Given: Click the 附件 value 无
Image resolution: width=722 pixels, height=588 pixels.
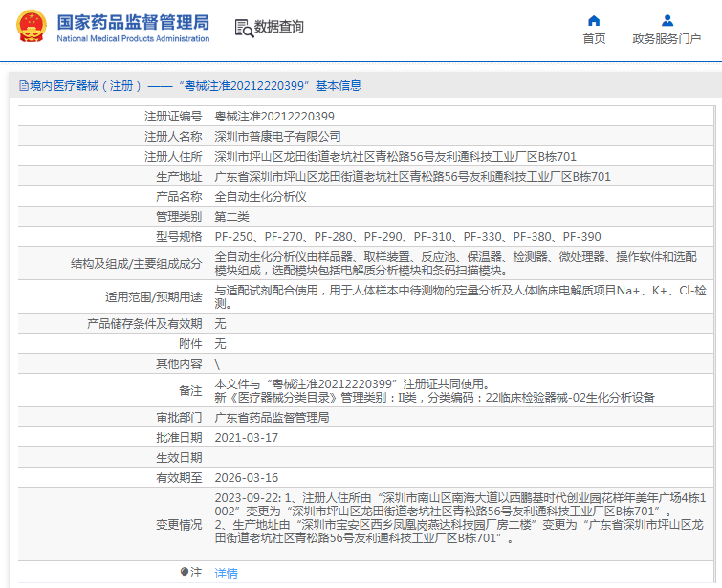Looking at the screenshot, I should pyautogui.click(x=220, y=344).
